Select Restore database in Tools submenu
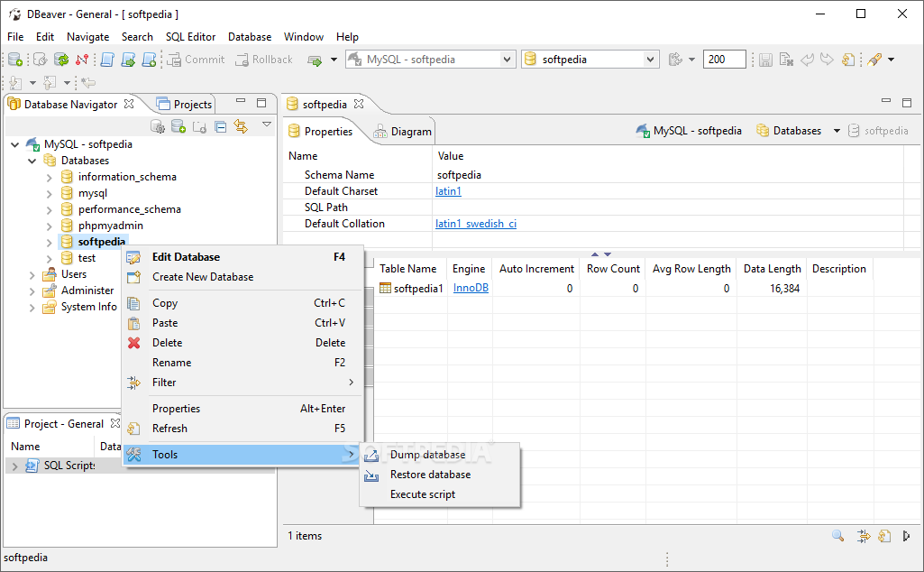The width and height of the screenshot is (924, 572). point(440,475)
